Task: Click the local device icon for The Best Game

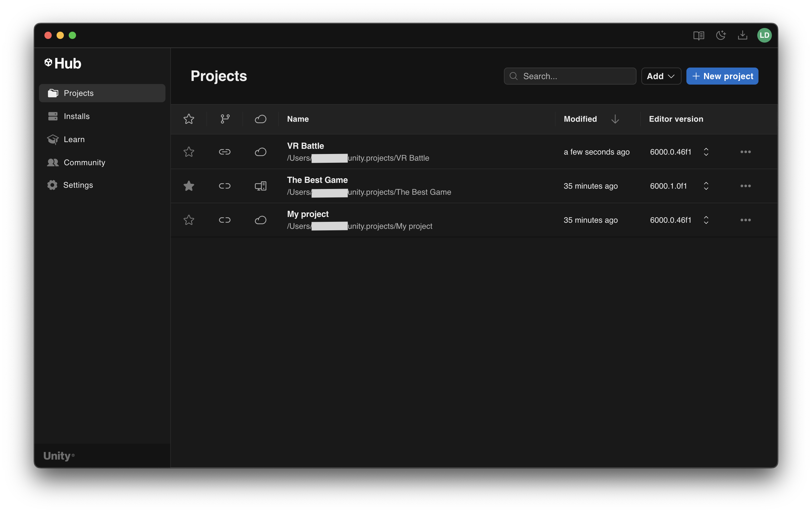Action: point(261,186)
